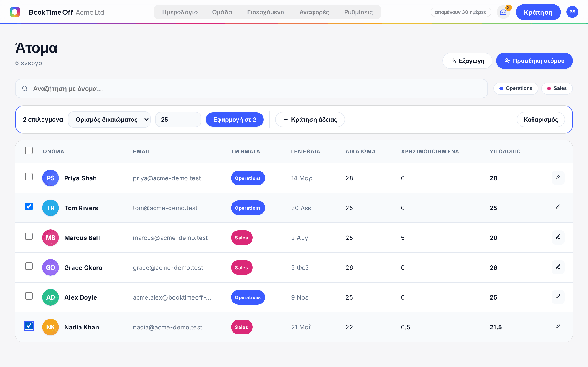Open edit icon on Nadia Khan's row

(558, 326)
